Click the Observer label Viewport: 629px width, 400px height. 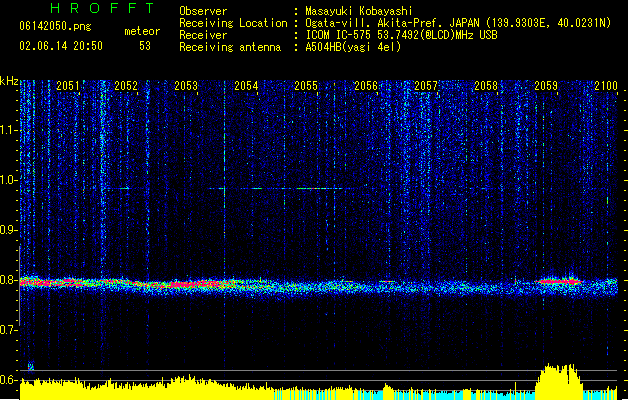tap(203, 11)
